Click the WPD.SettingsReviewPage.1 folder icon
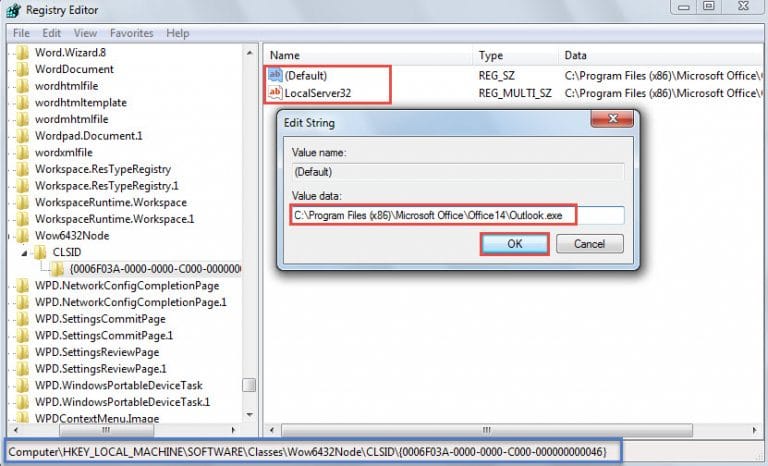This screenshot has width=768, height=466. tap(23, 369)
